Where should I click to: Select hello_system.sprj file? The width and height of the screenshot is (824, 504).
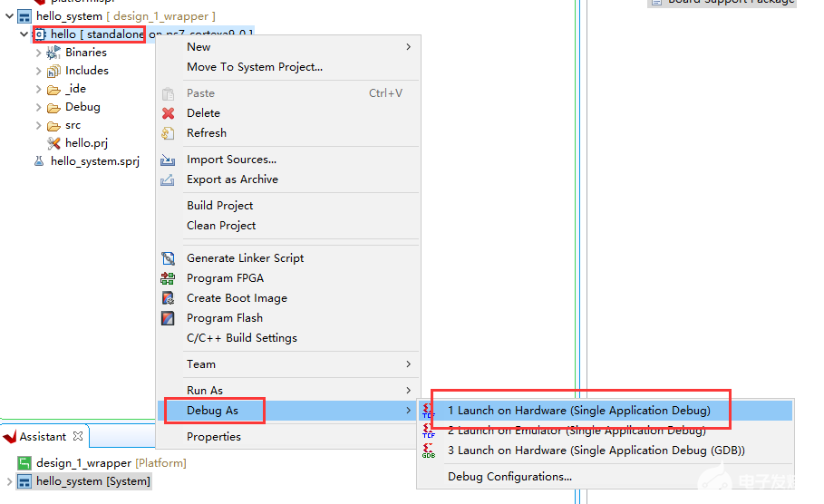click(x=95, y=160)
